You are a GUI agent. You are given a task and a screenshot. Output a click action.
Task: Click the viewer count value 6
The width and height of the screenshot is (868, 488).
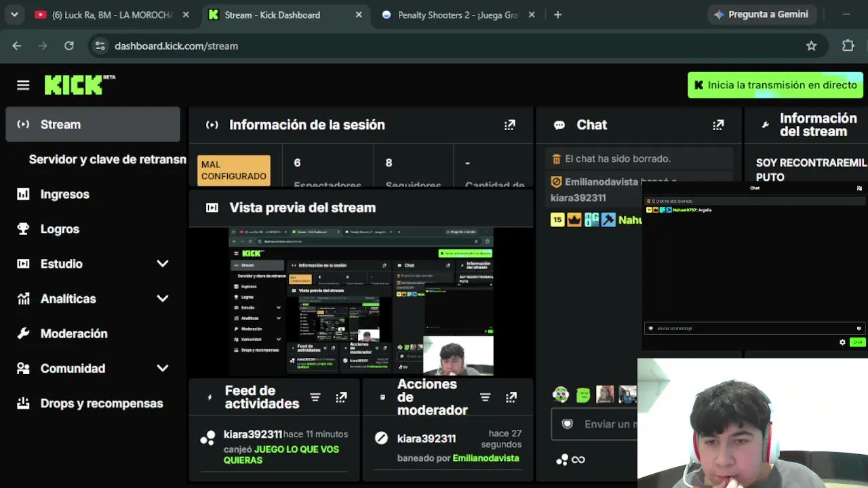pyautogui.click(x=297, y=163)
